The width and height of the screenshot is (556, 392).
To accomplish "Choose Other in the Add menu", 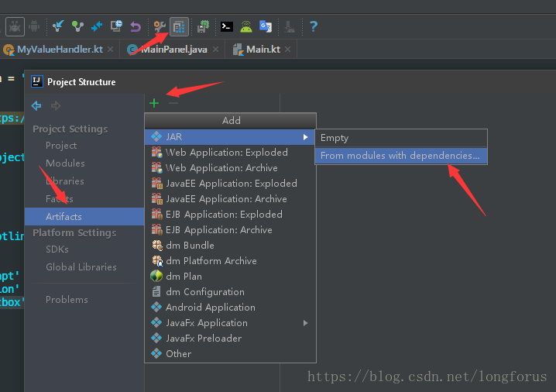I will (230, 354).
